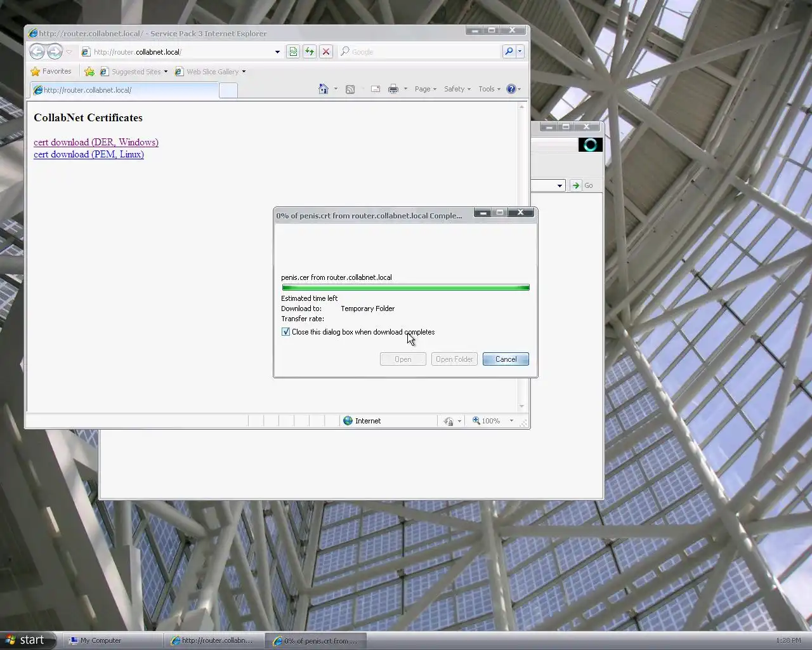Screen dimensions: 812x650
Task: Expand zoom level dropdown arrow
Action: coord(511,421)
